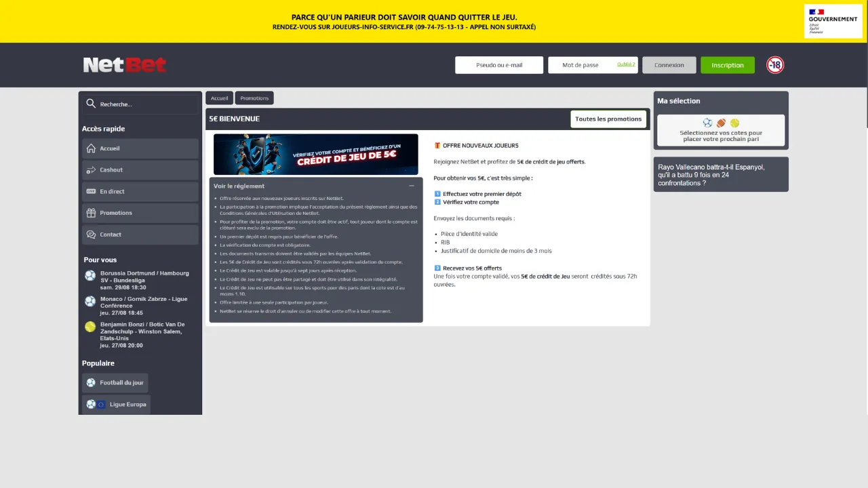This screenshot has height=488, width=868.
Task: Click the Football du jour ball icon
Action: click(x=91, y=383)
